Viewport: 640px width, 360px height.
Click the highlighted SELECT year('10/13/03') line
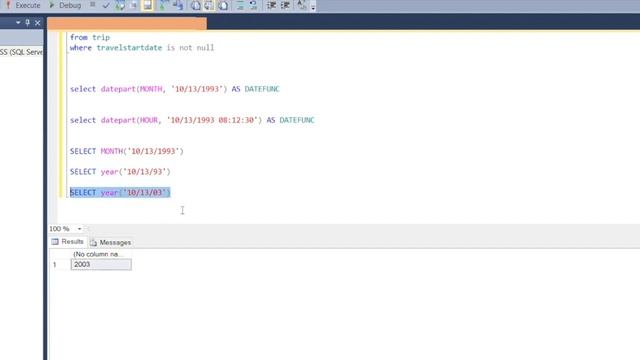click(120, 192)
